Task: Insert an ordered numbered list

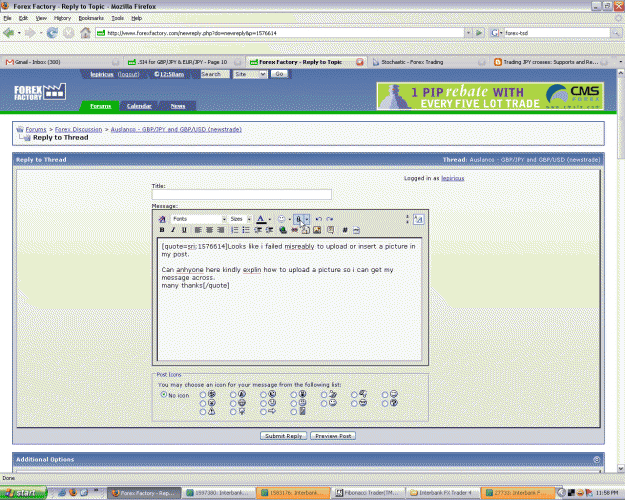Action: pyautogui.click(x=234, y=230)
